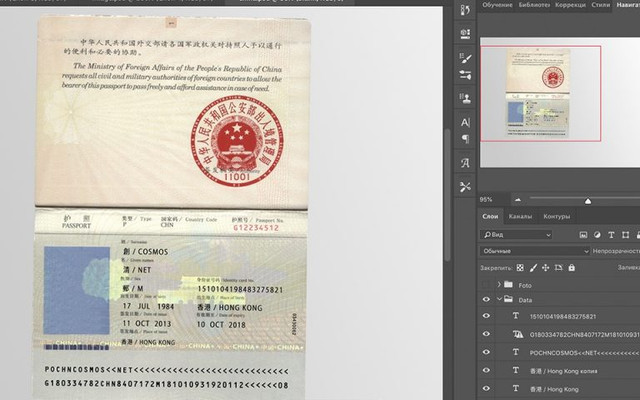Image resolution: width=640 pixels, height=400 pixels.
Task: Switch to the Коррекция tab
Action: point(570,5)
